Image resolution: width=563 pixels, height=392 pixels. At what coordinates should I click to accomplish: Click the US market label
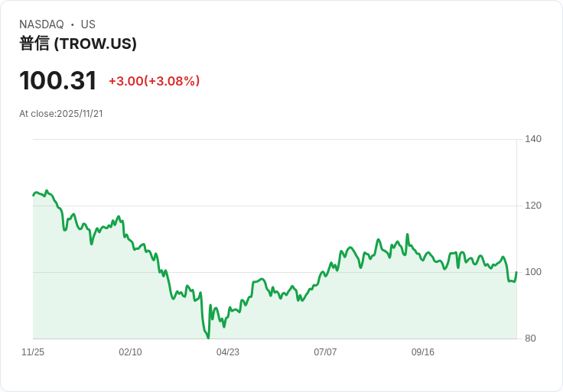88,24
